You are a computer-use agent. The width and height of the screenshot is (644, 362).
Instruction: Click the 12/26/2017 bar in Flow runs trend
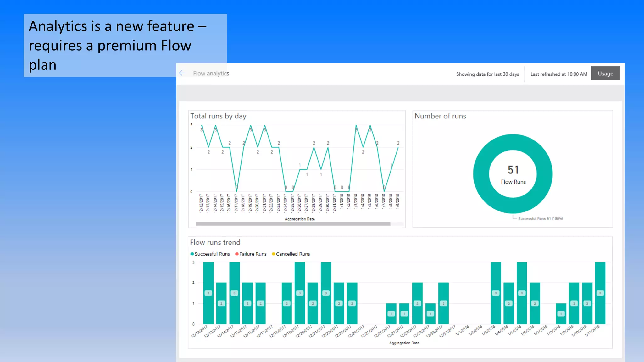click(391, 314)
